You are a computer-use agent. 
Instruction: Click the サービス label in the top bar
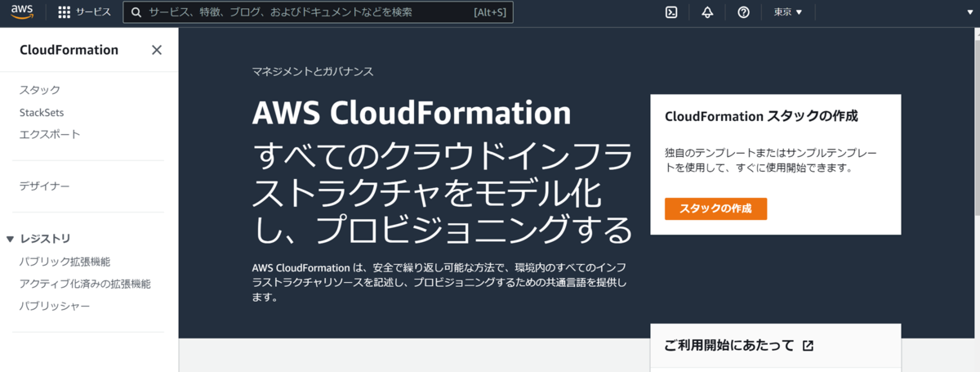pos(93,12)
